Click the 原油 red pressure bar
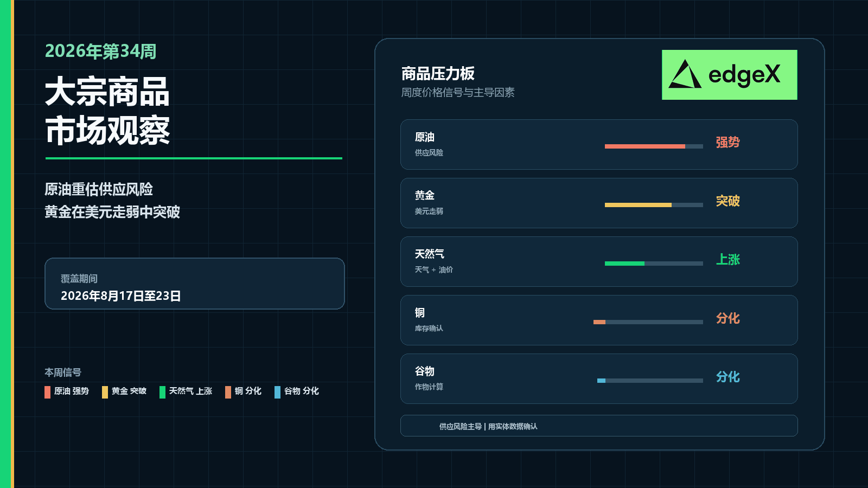 (x=645, y=146)
